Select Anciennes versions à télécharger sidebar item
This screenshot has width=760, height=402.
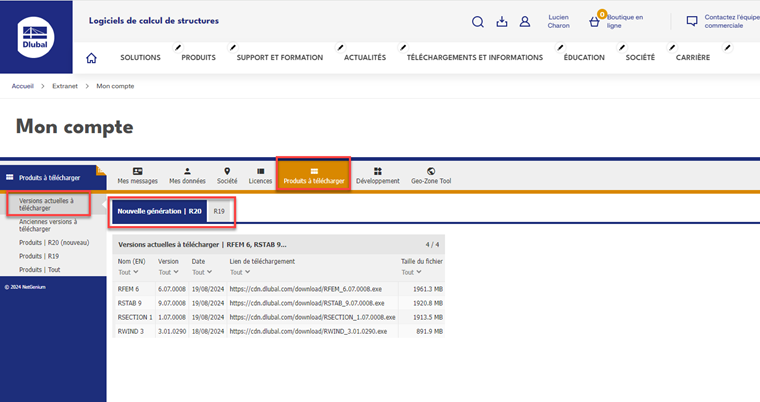click(x=48, y=225)
